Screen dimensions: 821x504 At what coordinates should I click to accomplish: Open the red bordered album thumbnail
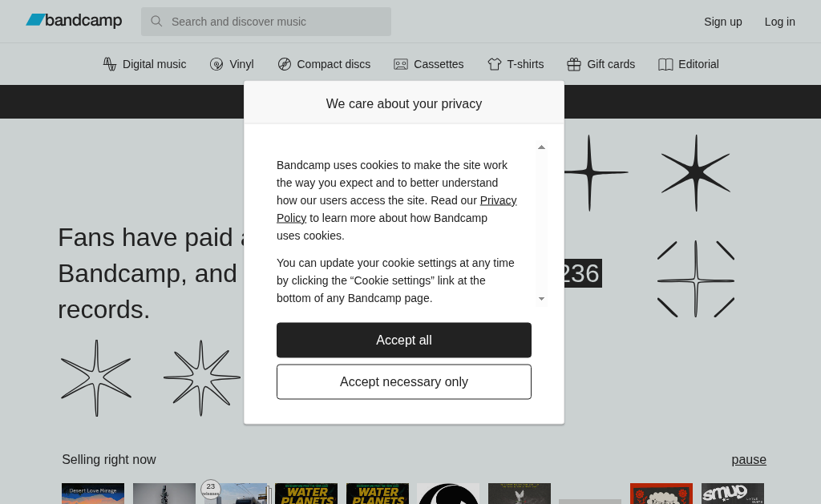pyautogui.click(x=661, y=494)
